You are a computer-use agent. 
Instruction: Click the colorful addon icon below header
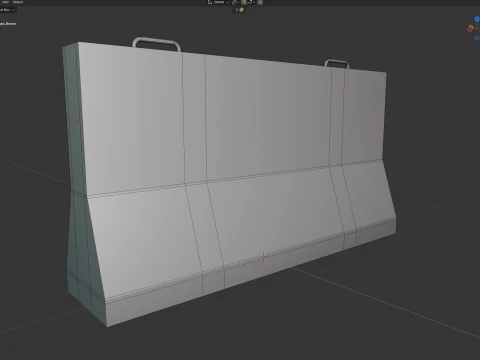coord(242,10)
